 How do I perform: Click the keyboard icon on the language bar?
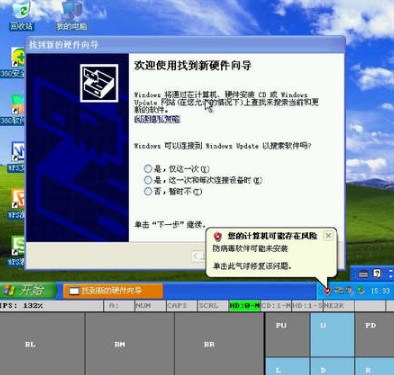pos(363,274)
